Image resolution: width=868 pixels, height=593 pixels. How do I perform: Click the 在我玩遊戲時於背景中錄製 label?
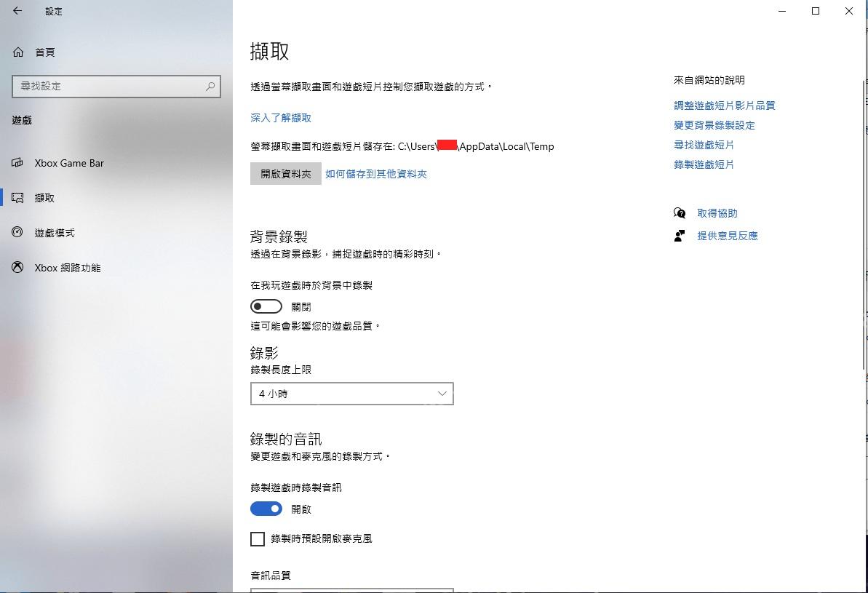coord(311,286)
